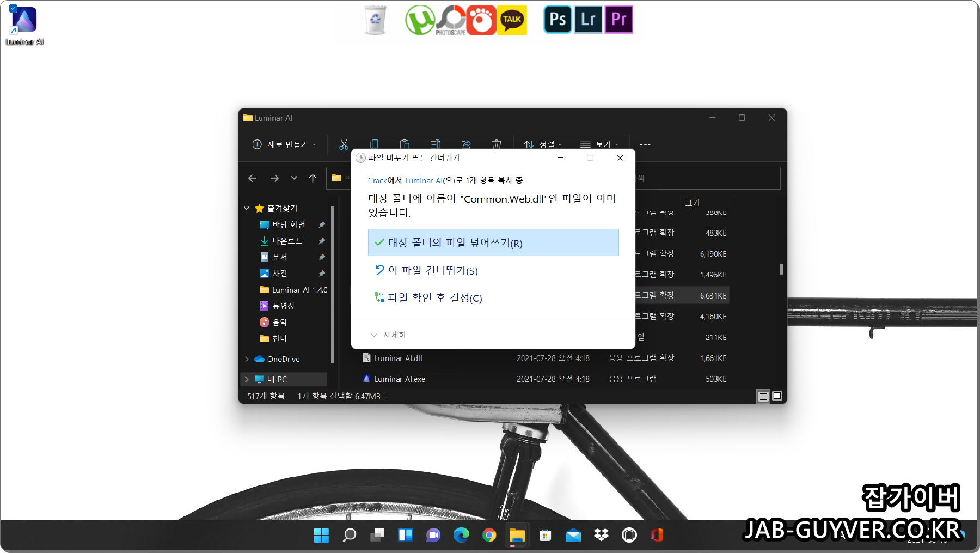Image resolution: width=980 pixels, height=553 pixels.
Task: Open the red GOM Player desktop icon
Action: click(481, 20)
